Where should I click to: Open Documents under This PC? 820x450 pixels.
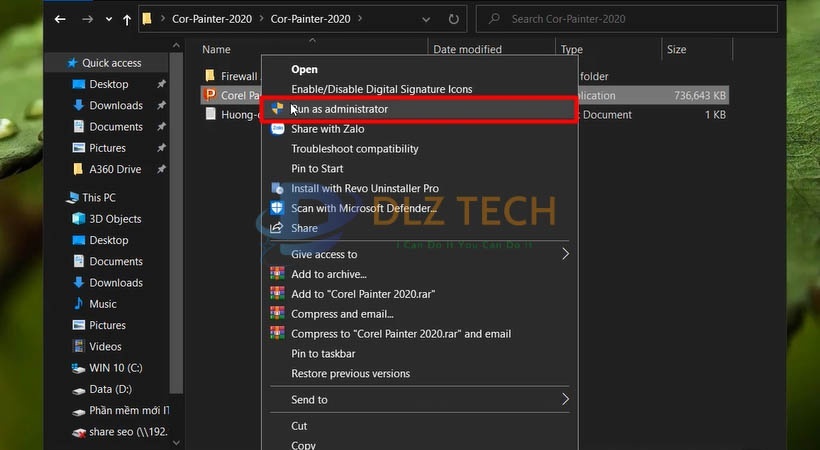coord(116,261)
